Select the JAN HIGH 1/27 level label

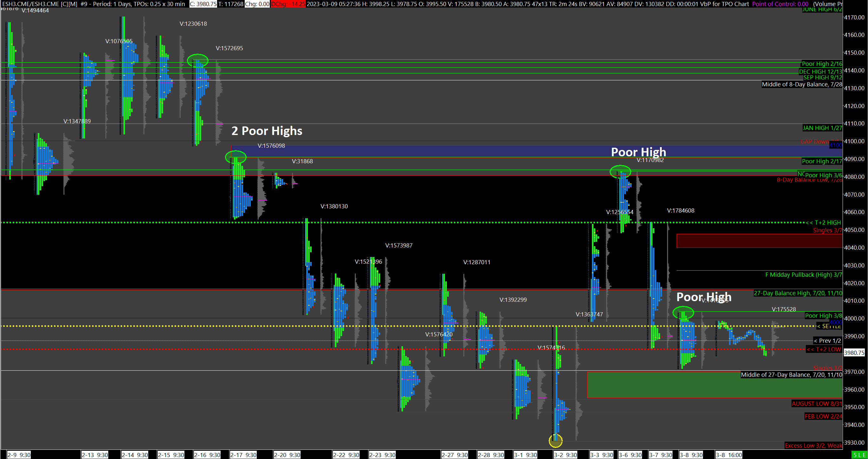(822, 128)
